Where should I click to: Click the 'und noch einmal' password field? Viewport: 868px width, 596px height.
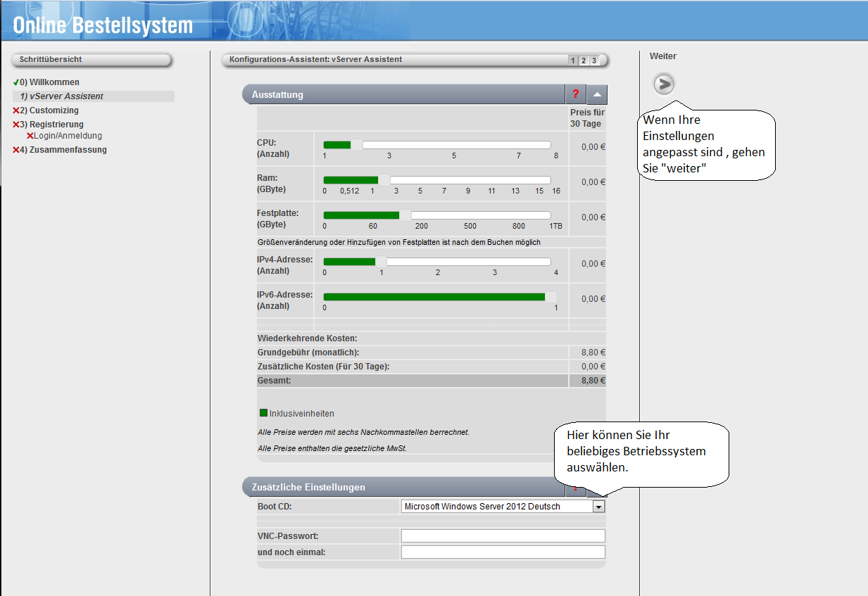tap(503, 552)
